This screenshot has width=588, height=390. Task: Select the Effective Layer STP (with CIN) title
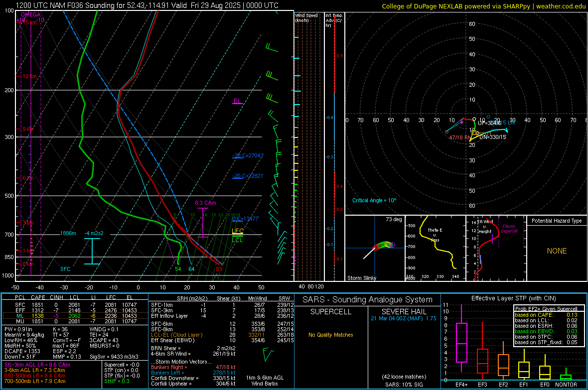513,298
